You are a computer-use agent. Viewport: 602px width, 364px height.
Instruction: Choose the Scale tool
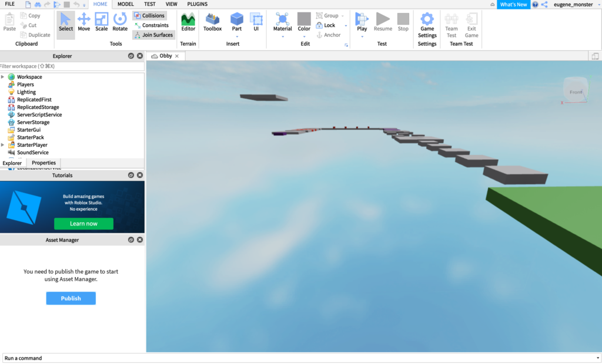coord(101,22)
